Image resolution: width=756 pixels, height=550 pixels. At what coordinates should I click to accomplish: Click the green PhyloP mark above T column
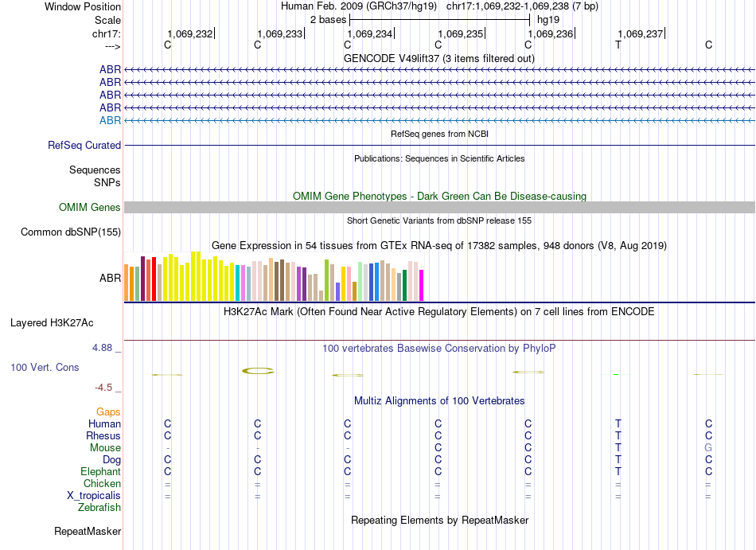616,375
